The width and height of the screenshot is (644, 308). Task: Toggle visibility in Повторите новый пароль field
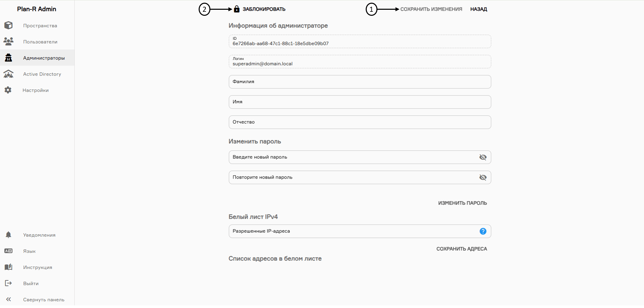click(x=483, y=178)
